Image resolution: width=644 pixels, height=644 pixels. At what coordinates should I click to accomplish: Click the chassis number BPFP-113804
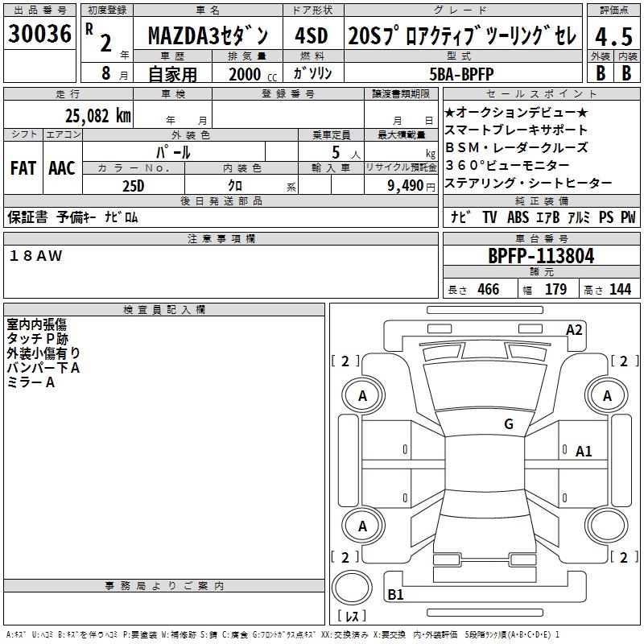(541, 256)
